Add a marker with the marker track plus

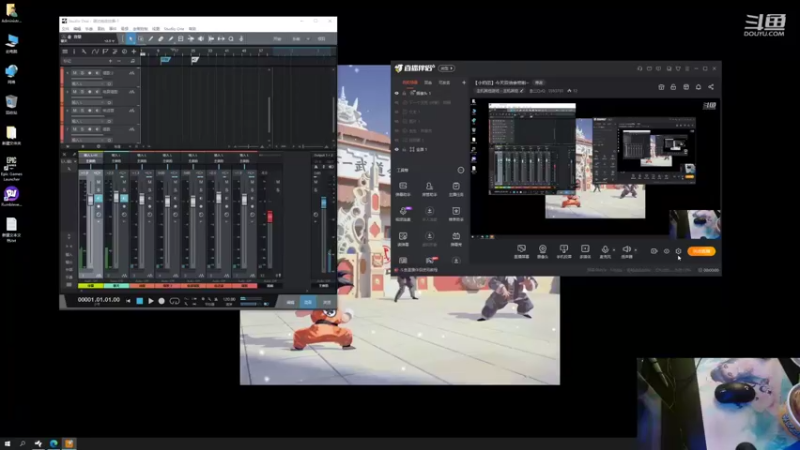[110, 61]
